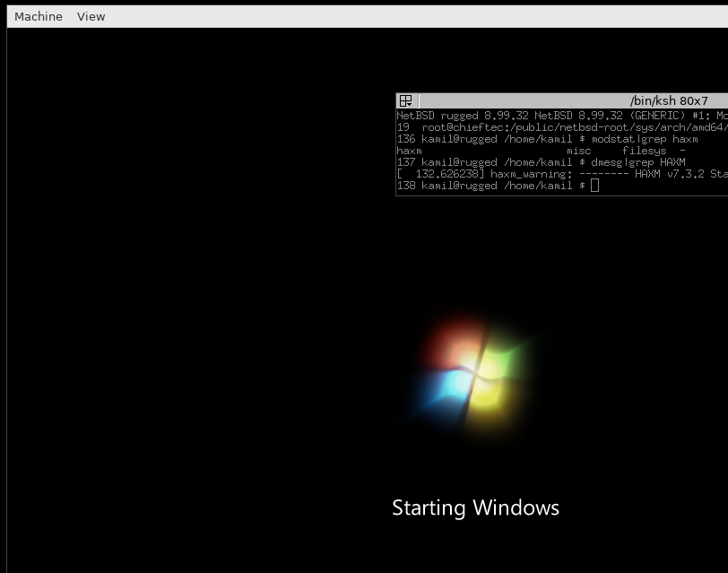
Task: Click the word 'filesys' in terminal output
Action: point(644,151)
